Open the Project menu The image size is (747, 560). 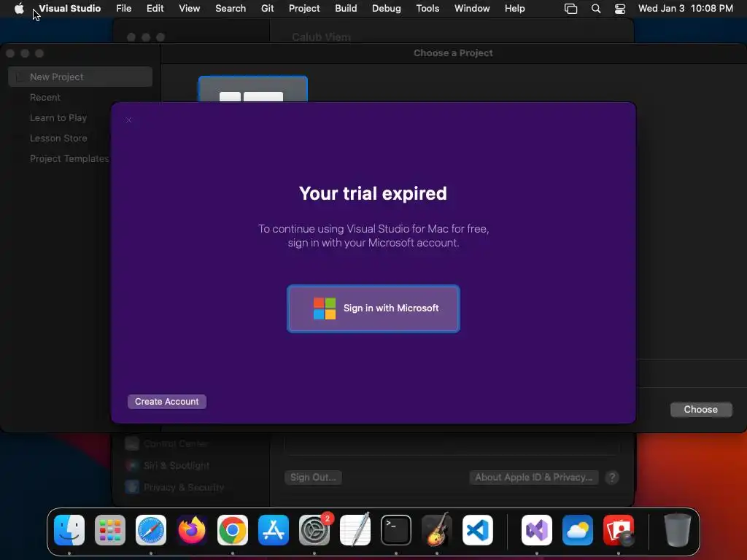304,9
